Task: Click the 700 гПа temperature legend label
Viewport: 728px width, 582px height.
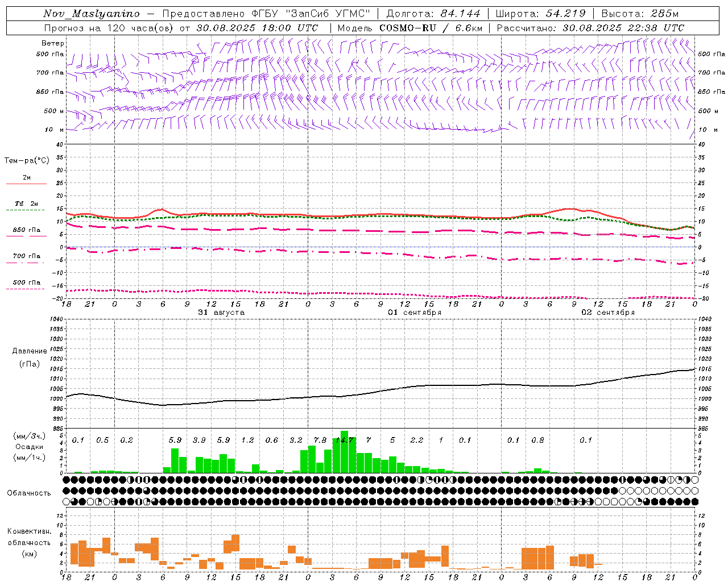Action: tap(27, 256)
